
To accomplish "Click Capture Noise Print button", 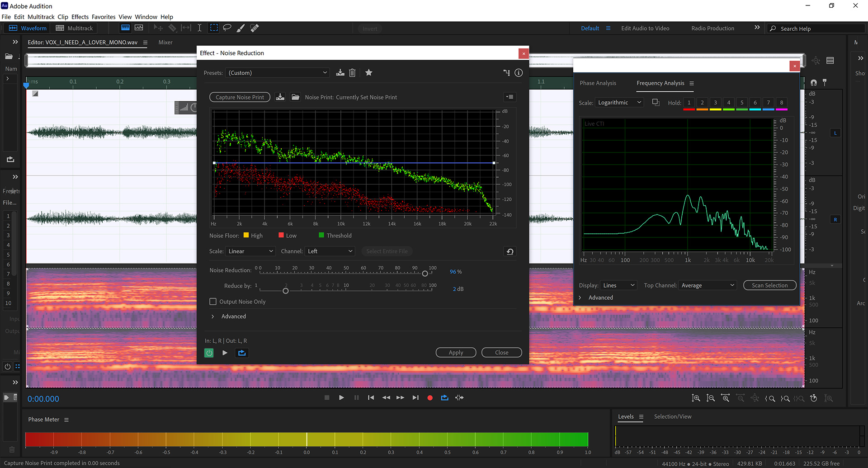I will tap(240, 97).
